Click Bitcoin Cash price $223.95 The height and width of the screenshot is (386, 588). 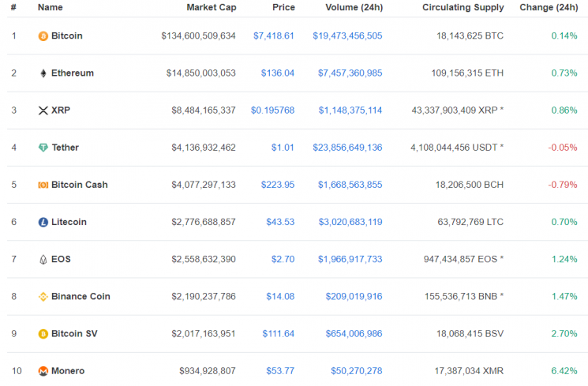pos(278,185)
